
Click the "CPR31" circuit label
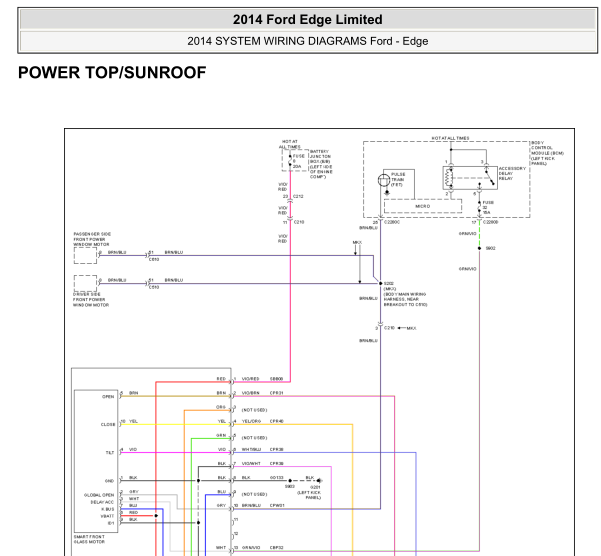pos(276,393)
